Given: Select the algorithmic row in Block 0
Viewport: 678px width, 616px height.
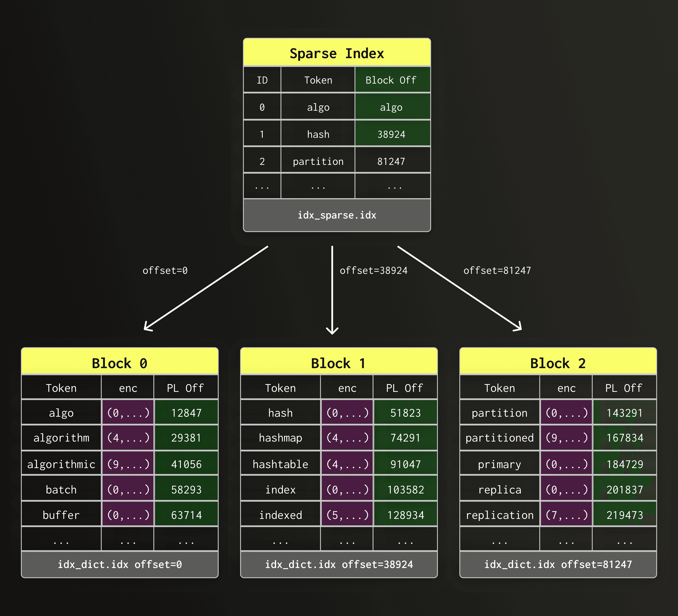Looking at the screenshot, I should pos(61,464).
